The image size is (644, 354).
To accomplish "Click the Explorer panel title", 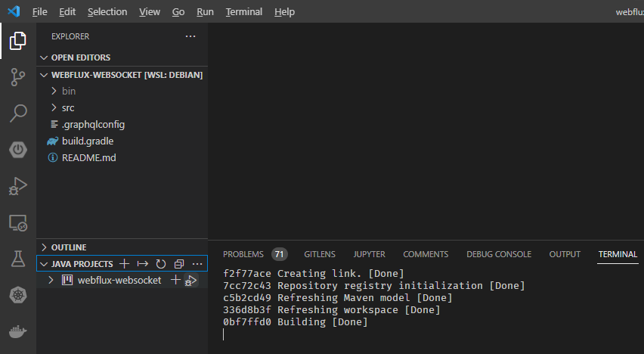I will (x=70, y=36).
